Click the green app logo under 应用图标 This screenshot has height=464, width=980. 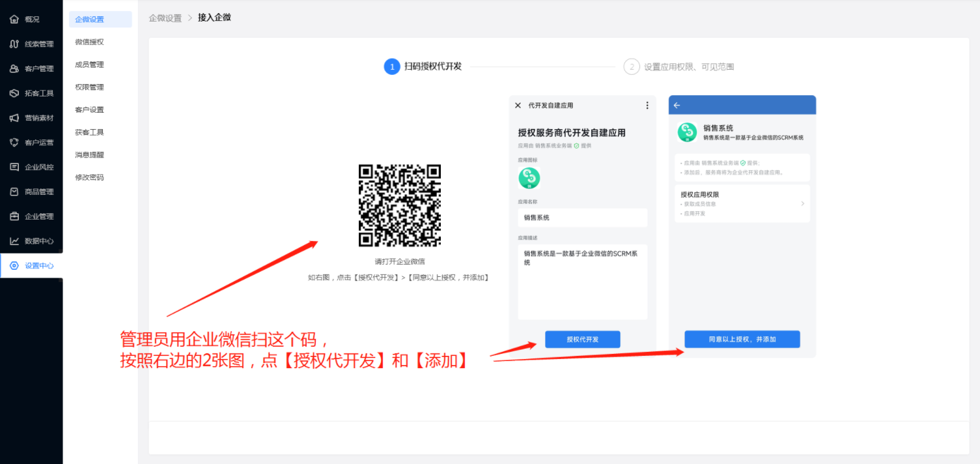tap(529, 178)
